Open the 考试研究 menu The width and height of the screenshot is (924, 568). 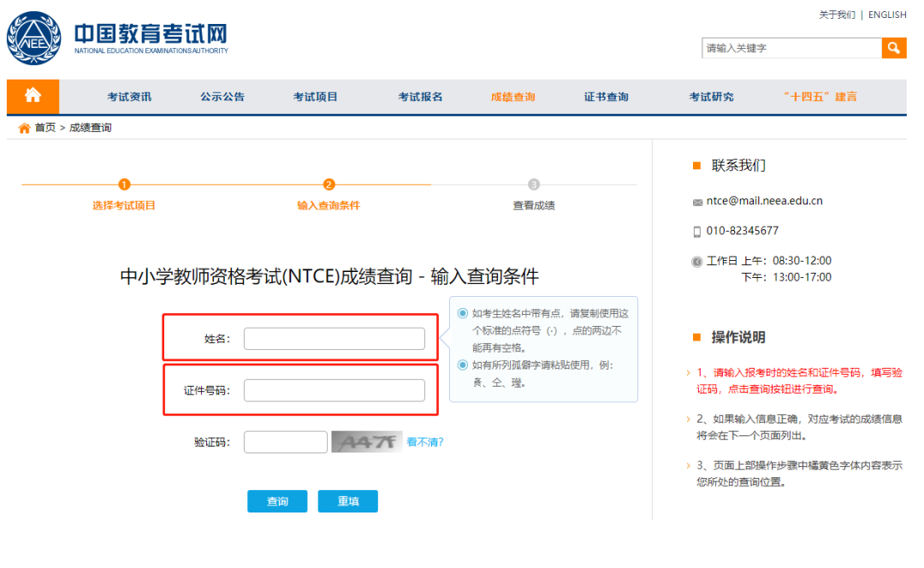pyautogui.click(x=711, y=97)
